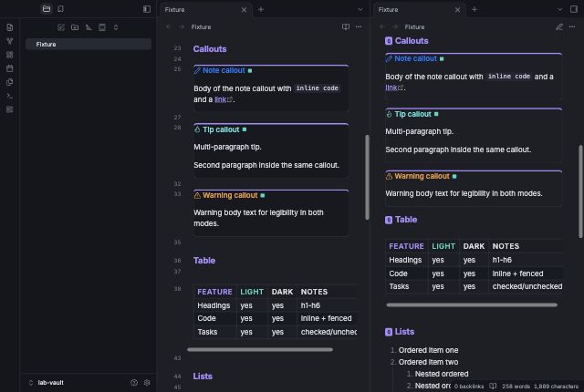Click the Lists heading in left editor
The height and width of the screenshot is (392, 584).
point(203,376)
